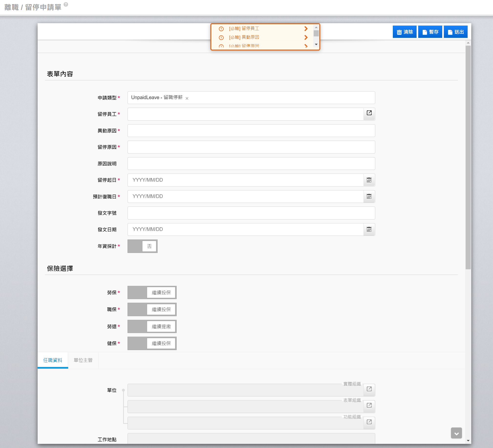Open calendar picker for 留停起日

click(369, 180)
